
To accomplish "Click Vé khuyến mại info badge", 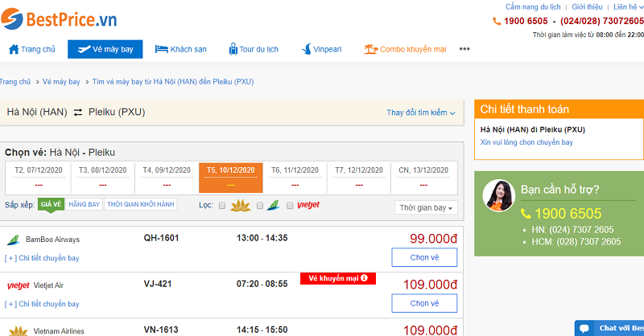I will [x=338, y=278].
